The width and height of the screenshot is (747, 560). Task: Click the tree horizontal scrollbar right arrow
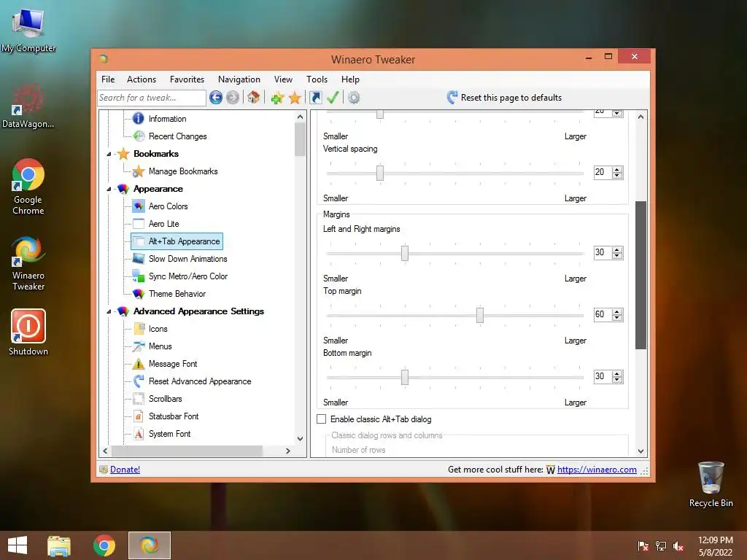(x=287, y=451)
